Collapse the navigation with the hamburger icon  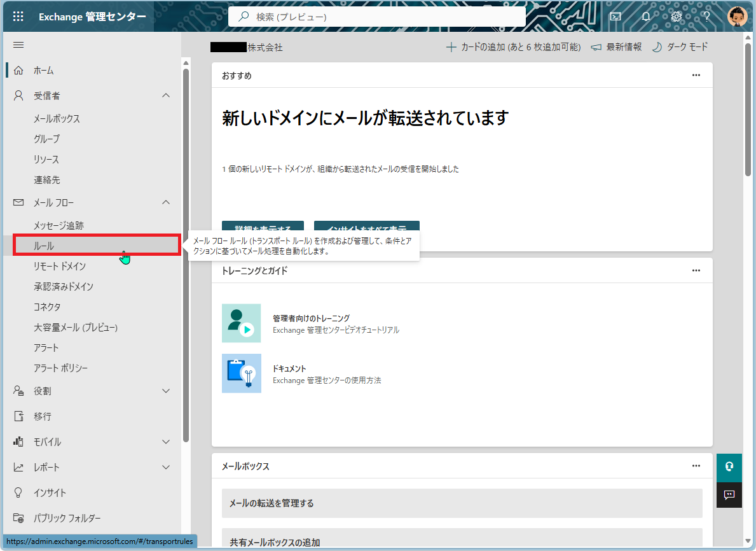tap(18, 45)
